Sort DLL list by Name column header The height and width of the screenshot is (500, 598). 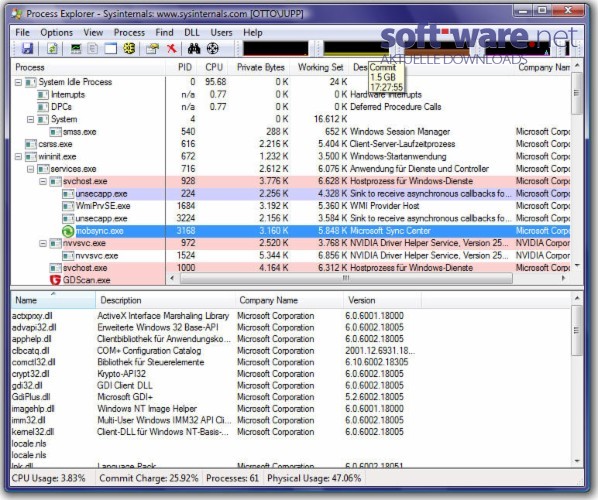(x=53, y=301)
